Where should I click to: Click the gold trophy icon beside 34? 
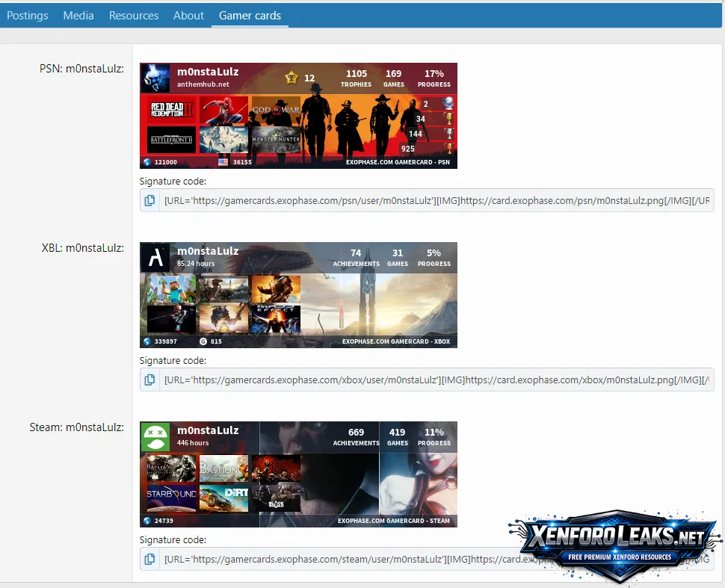448,118
